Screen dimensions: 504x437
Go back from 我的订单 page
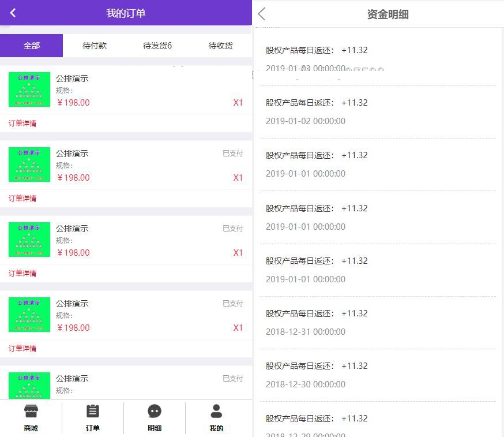pos(13,13)
